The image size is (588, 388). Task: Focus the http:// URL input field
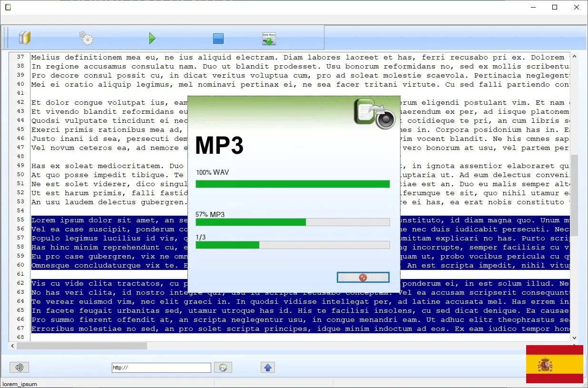pos(161,368)
